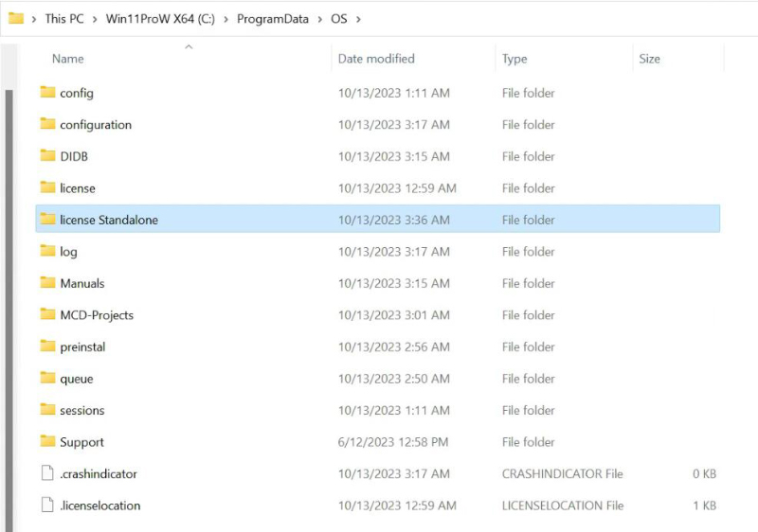The height and width of the screenshot is (532, 758).
Task: Select the preinstal folder icon
Action: pos(47,346)
